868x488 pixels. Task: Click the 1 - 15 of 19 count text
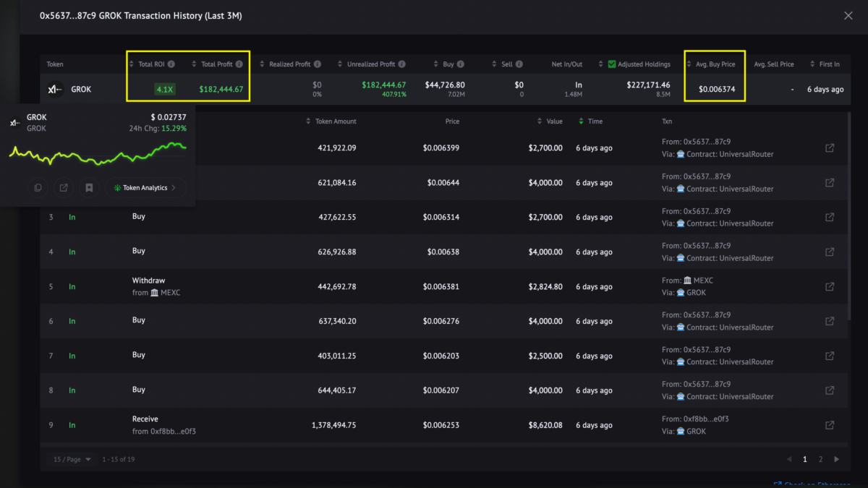tap(119, 459)
